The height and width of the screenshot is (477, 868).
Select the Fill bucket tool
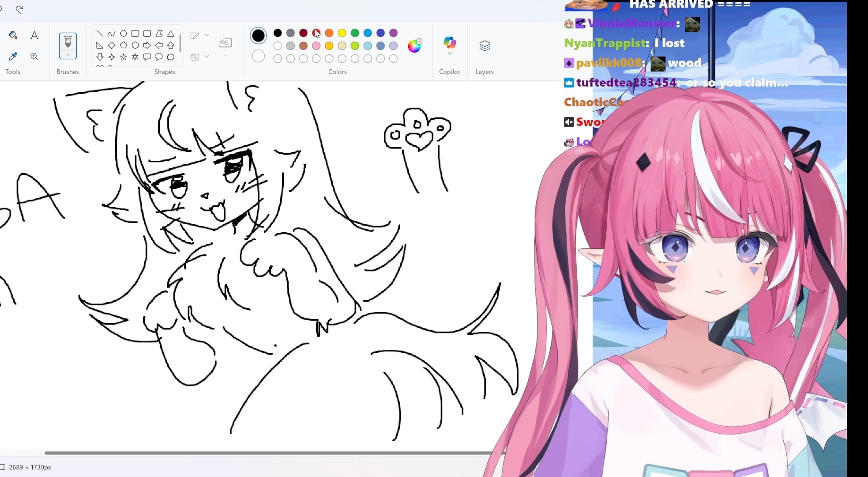coord(13,35)
